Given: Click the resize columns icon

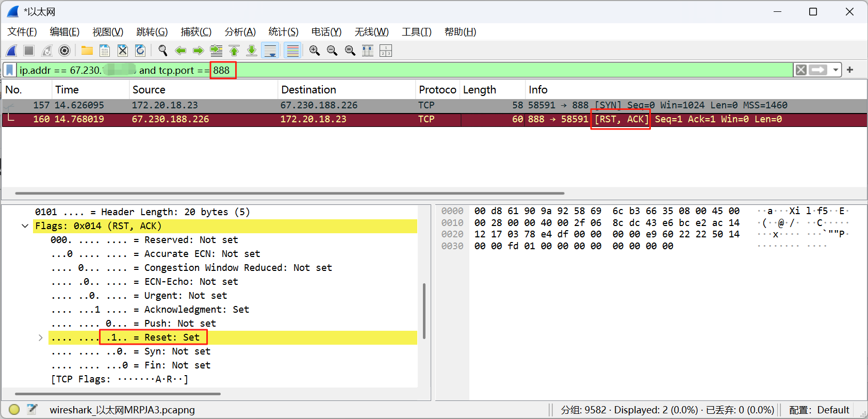Looking at the screenshot, I should click(368, 51).
